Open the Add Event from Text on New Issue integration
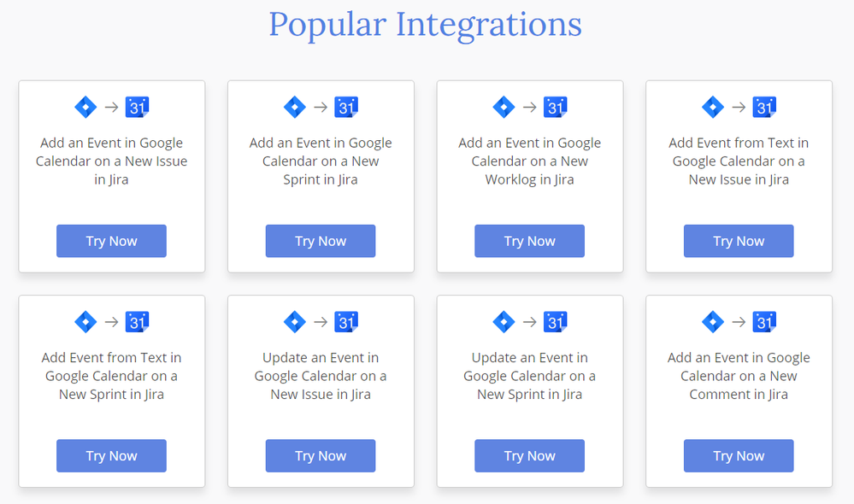The height and width of the screenshot is (504, 854). tap(739, 241)
